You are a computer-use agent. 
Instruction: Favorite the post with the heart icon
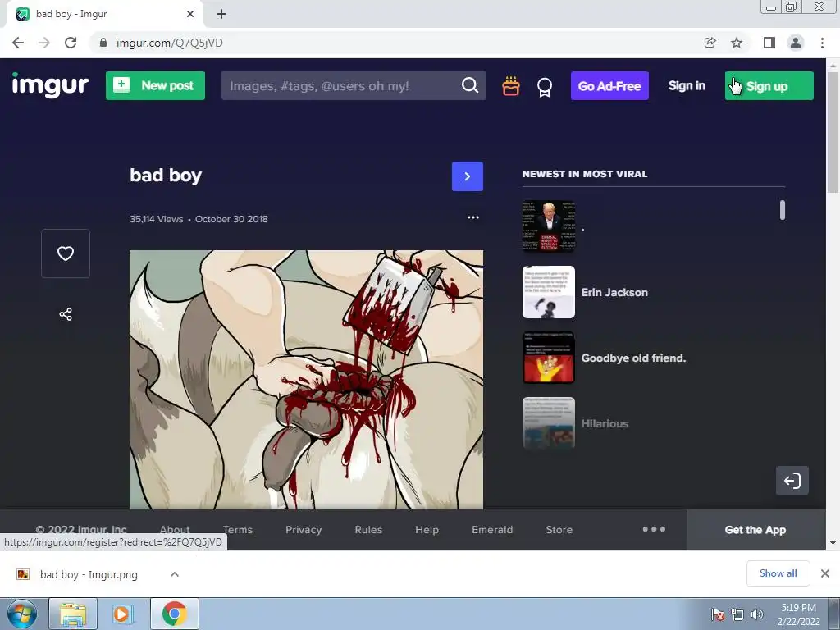[x=66, y=253]
